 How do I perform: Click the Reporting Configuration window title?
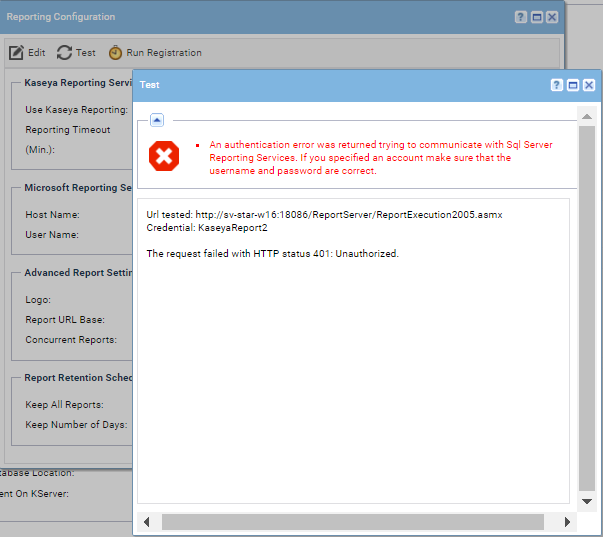tap(61, 17)
